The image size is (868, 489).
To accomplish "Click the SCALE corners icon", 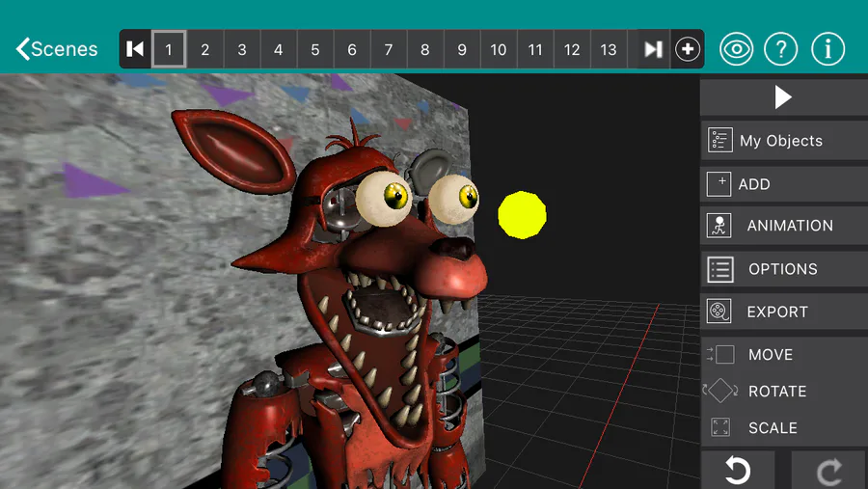I will [720, 427].
